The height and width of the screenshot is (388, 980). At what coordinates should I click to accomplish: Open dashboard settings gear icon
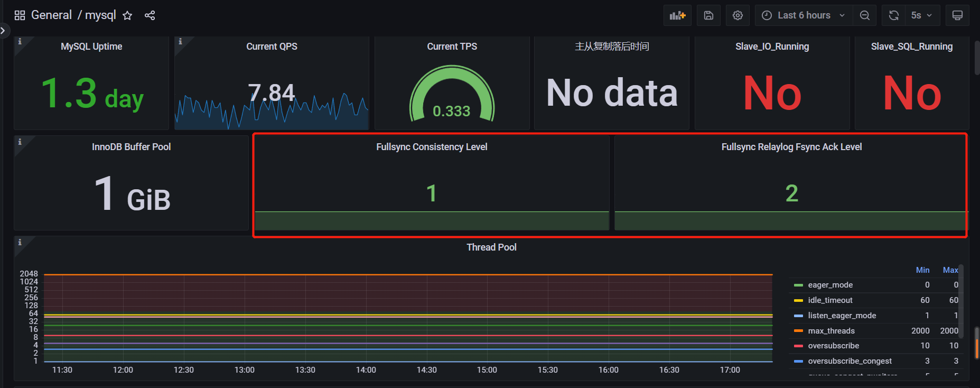[738, 15]
